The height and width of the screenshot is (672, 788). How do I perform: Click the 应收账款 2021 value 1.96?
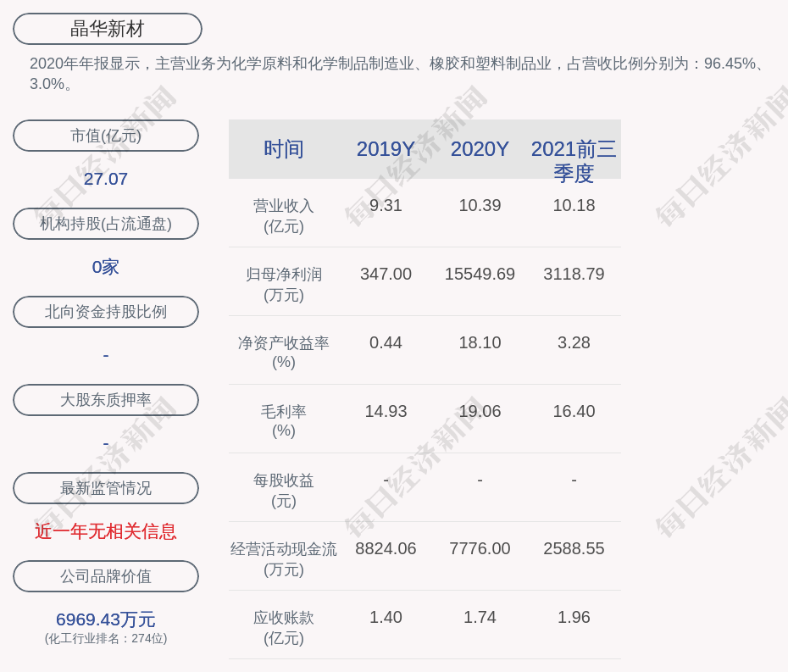[x=574, y=618]
